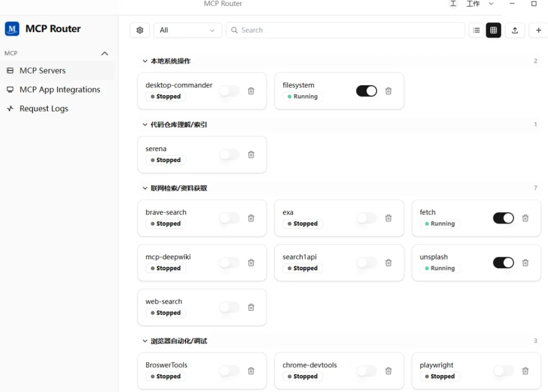Add a new server with plus button
Image resolution: width=548 pixels, height=392 pixels.
pos(538,30)
